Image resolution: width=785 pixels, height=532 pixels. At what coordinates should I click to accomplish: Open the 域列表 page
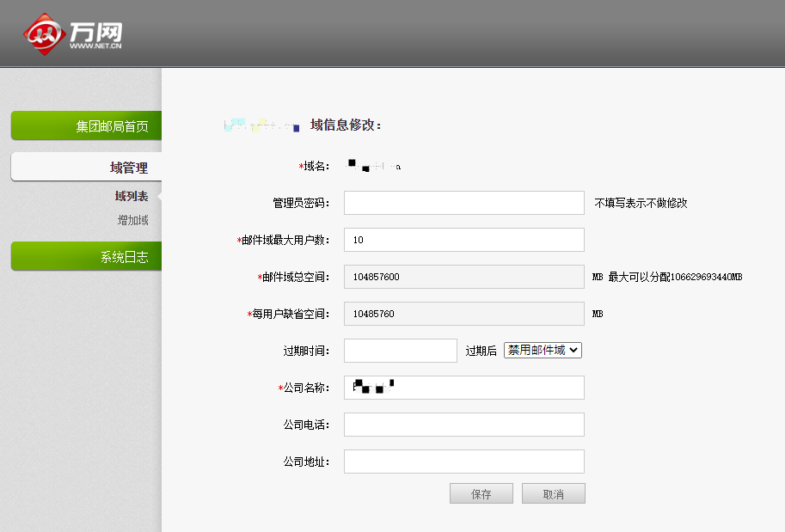130,195
